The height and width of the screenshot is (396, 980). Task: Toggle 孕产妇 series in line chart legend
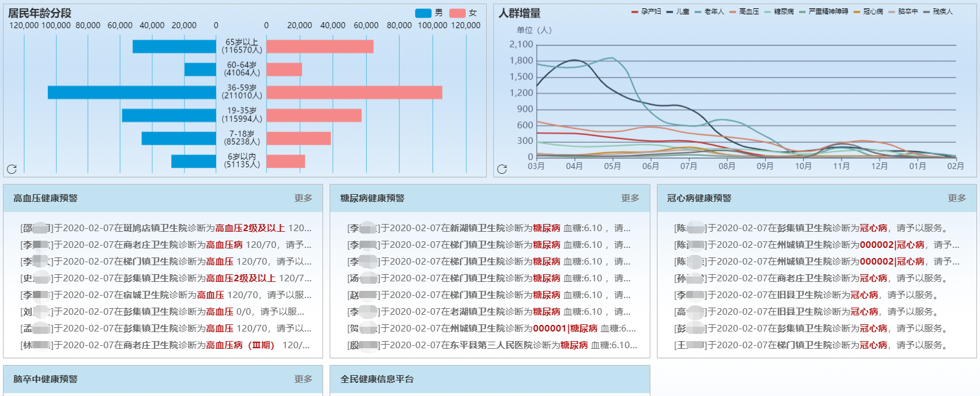click(646, 11)
